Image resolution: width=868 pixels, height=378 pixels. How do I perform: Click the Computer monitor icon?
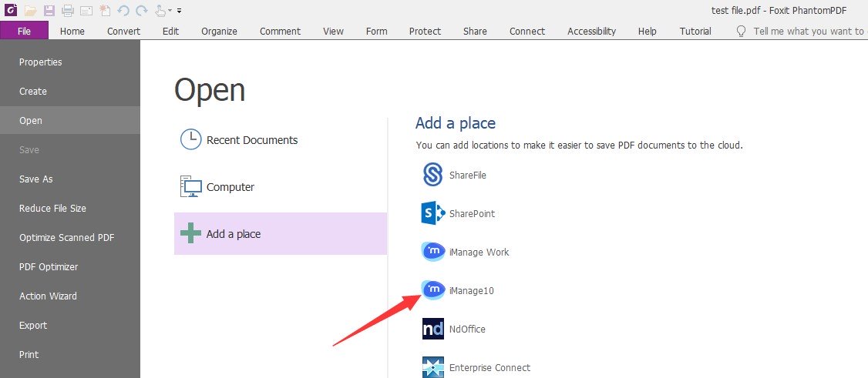(190, 187)
